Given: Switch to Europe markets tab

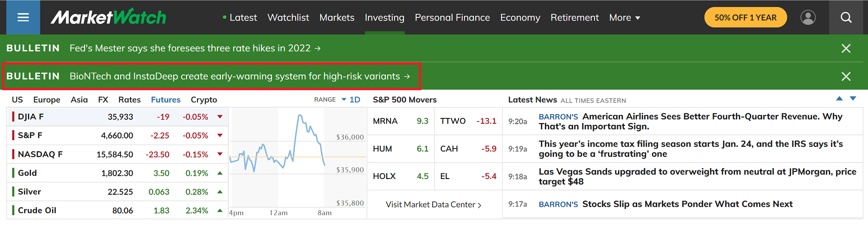Looking at the screenshot, I should [x=47, y=100].
